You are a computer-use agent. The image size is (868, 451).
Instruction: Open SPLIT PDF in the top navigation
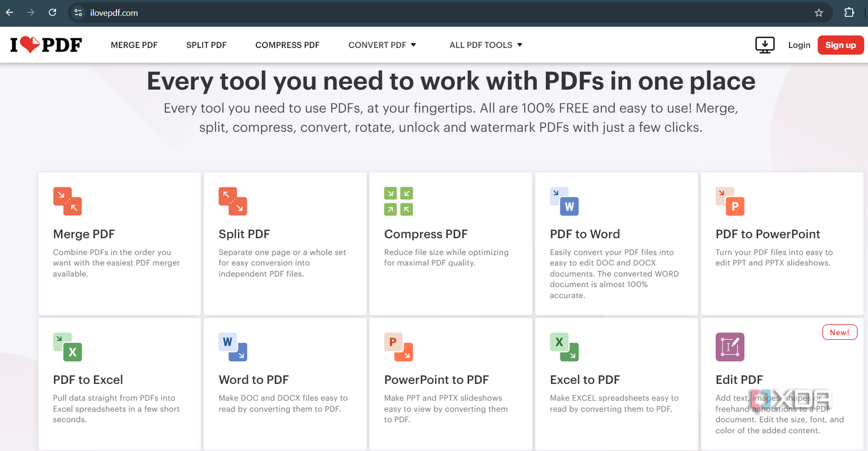click(x=207, y=45)
